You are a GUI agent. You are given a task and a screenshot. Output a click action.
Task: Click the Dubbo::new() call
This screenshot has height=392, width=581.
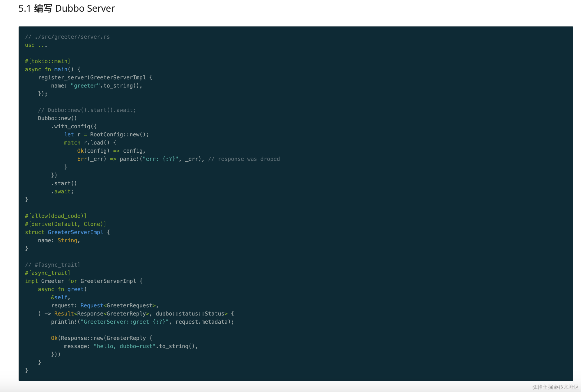(x=57, y=118)
